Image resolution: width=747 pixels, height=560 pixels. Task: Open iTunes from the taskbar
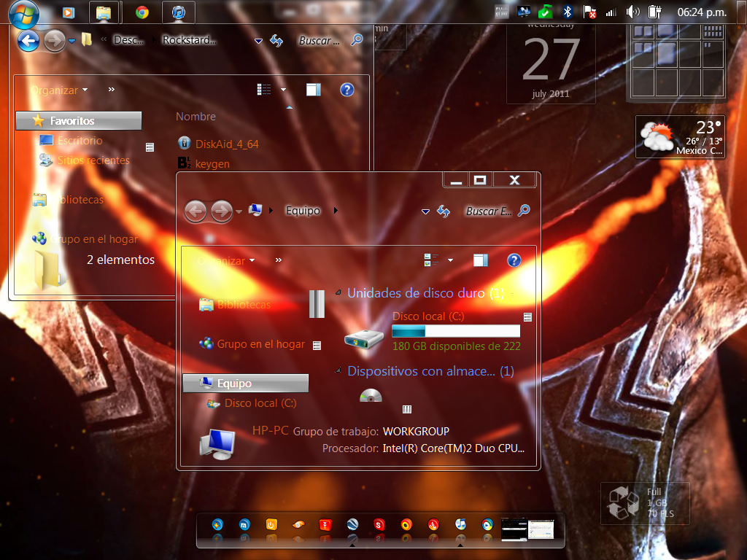179,12
